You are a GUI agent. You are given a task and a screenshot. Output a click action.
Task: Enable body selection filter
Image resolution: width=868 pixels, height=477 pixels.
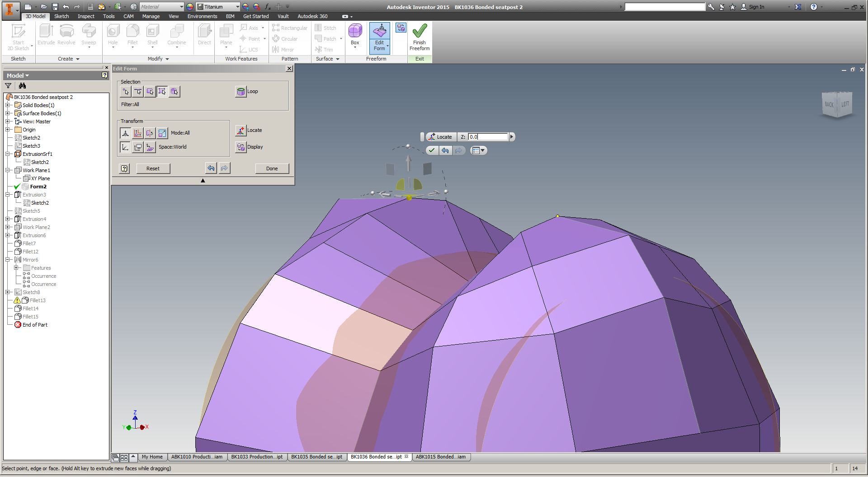click(175, 92)
